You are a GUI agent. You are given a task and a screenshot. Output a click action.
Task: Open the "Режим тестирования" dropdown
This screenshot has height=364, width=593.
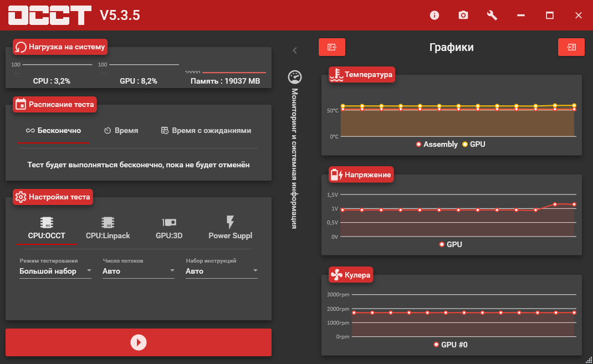[x=55, y=271]
